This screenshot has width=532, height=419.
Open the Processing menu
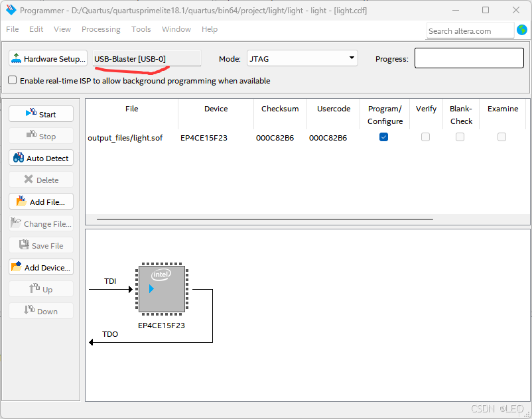coord(101,29)
